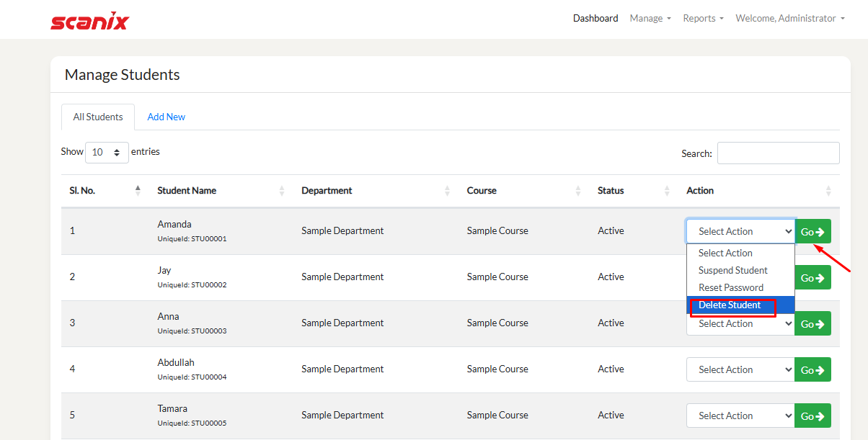Sort by Department column arrows

(x=447, y=191)
